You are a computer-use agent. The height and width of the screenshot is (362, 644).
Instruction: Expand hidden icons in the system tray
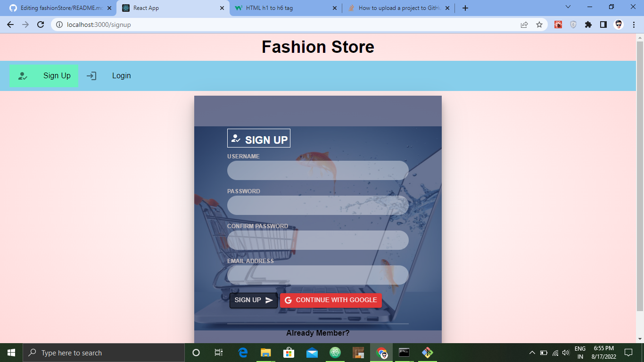pos(531,352)
